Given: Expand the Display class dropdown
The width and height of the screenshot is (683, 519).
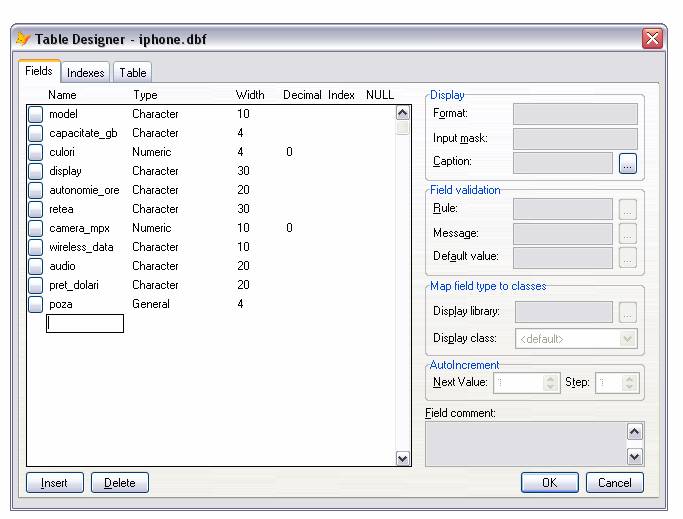Looking at the screenshot, I should pos(627,339).
